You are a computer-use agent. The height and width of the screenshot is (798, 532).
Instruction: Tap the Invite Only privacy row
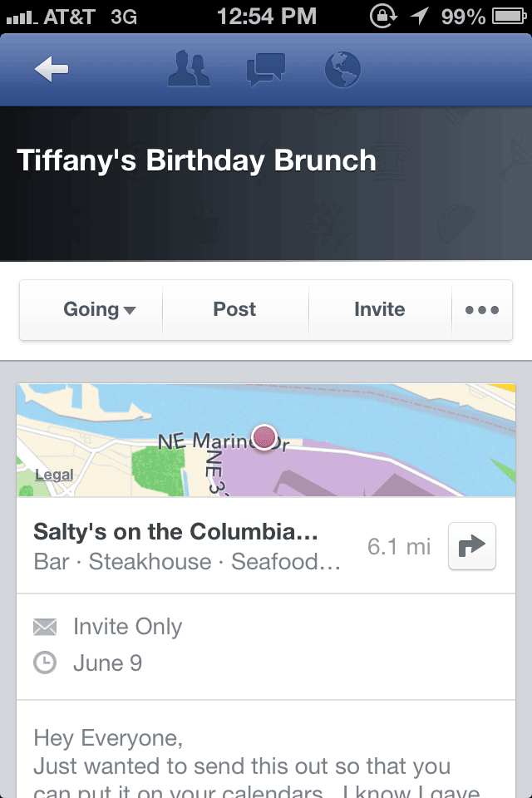coord(107,627)
